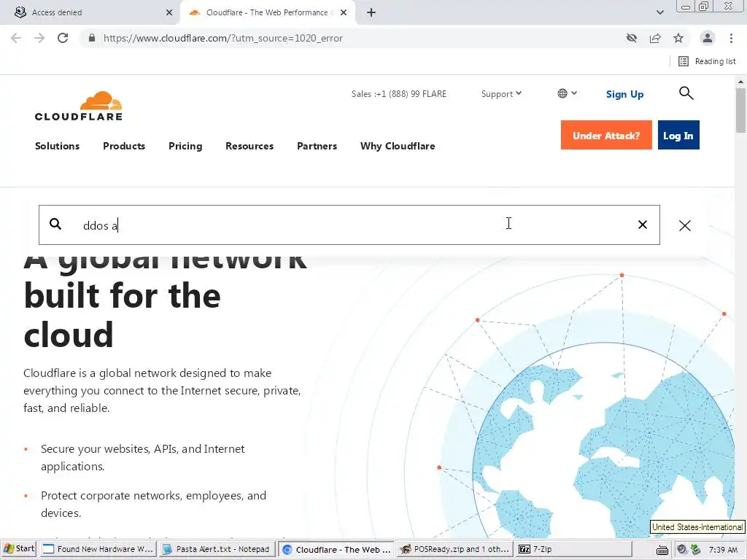Bookmark this page with the star
Image resolution: width=747 pixels, height=560 pixels.
(678, 38)
